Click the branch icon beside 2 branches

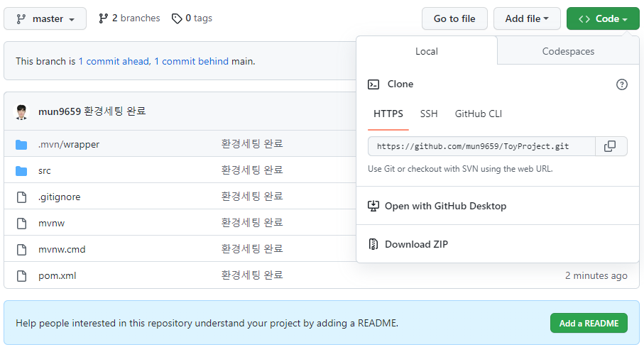(x=104, y=18)
